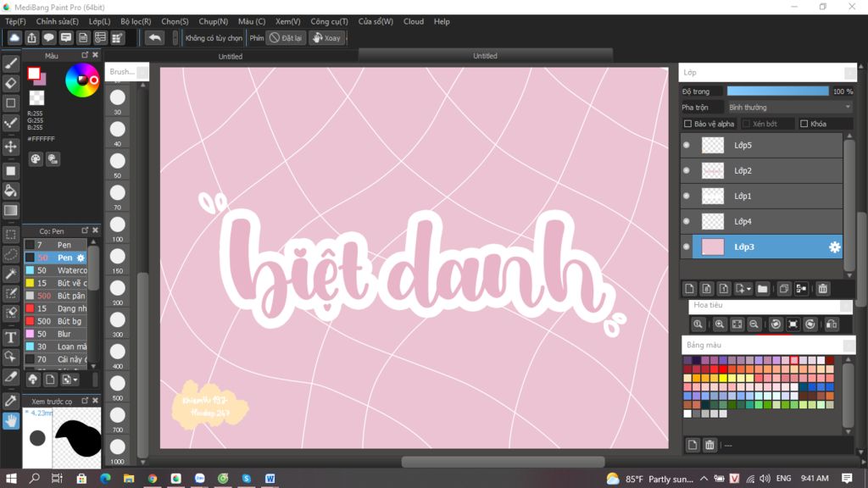Select the Brush tool in the left toolbar
Viewport: 868px width, 488px height.
[10, 64]
